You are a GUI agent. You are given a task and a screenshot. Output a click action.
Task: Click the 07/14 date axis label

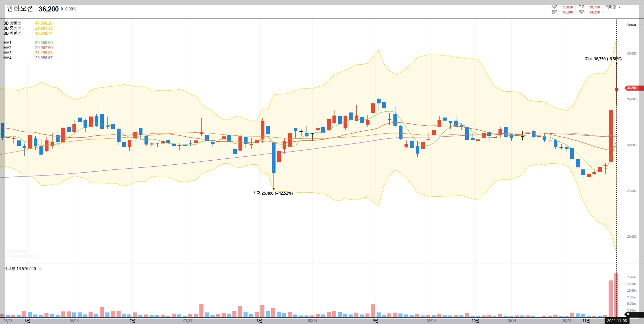pos(188,321)
